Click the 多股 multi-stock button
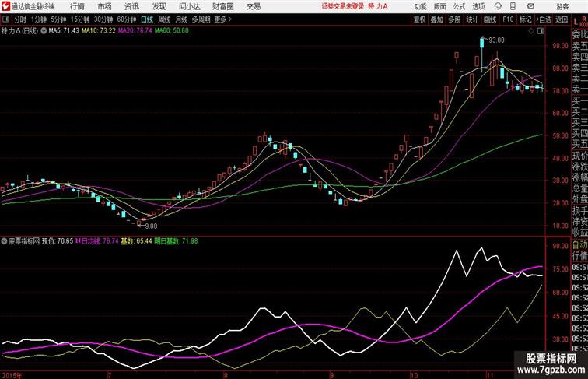Screen dimensions: 588x379 click(x=454, y=19)
